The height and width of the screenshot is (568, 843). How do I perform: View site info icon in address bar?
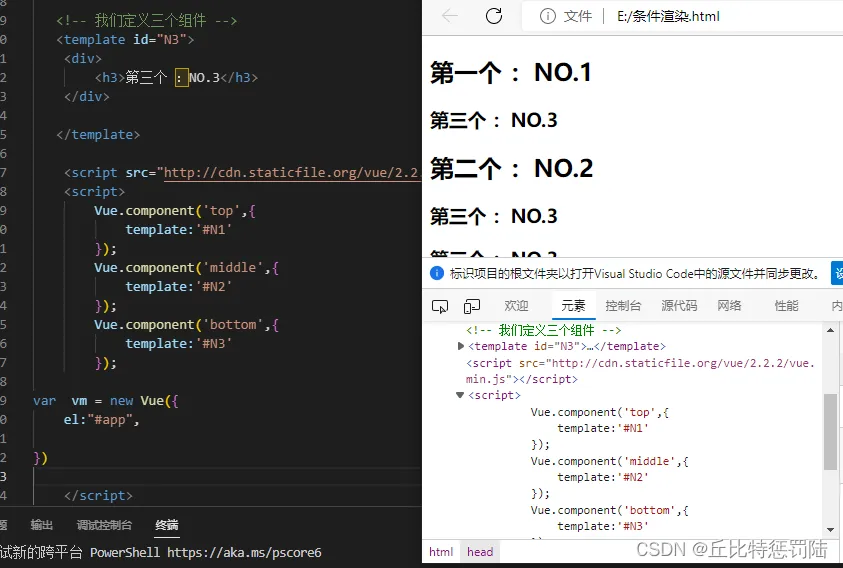(x=547, y=17)
